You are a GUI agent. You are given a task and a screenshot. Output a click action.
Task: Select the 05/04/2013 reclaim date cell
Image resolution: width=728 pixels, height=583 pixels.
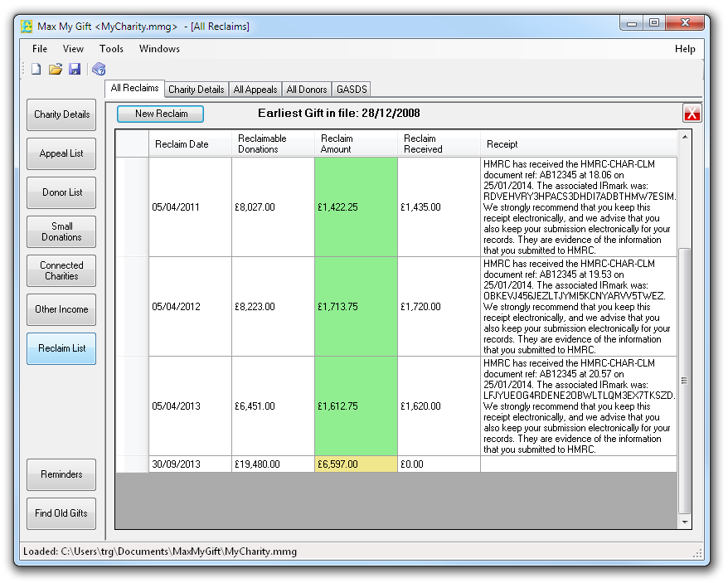pos(190,406)
